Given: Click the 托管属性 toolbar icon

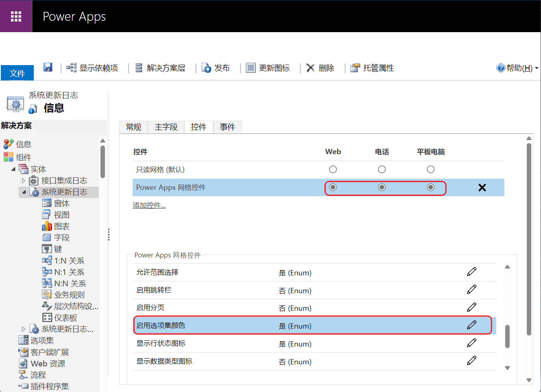Looking at the screenshot, I should tap(356, 68).
